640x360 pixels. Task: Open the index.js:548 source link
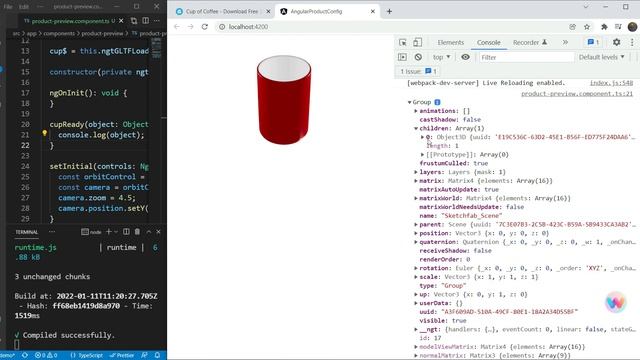click(x=611, y=83)
